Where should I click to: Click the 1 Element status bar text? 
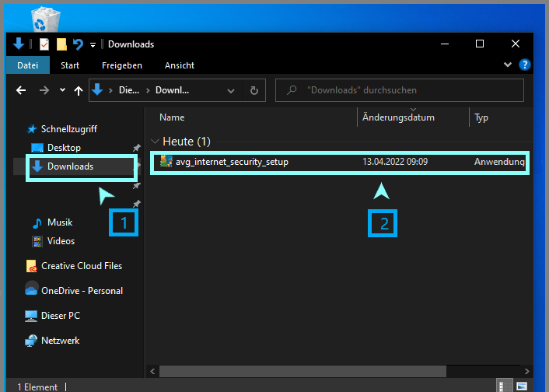pyautogui.click(x=37, y=387)
